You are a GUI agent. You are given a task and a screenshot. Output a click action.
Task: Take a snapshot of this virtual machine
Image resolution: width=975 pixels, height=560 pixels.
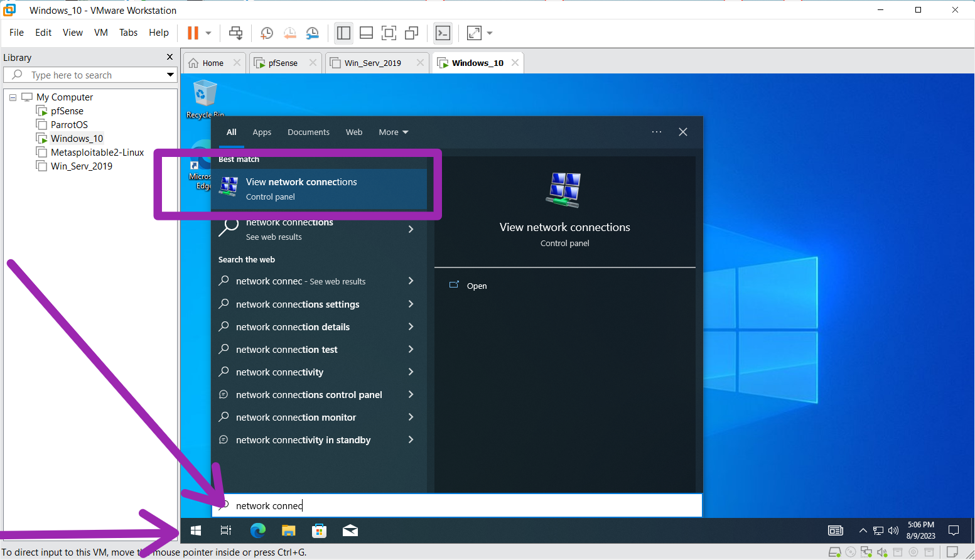(267, 33)
